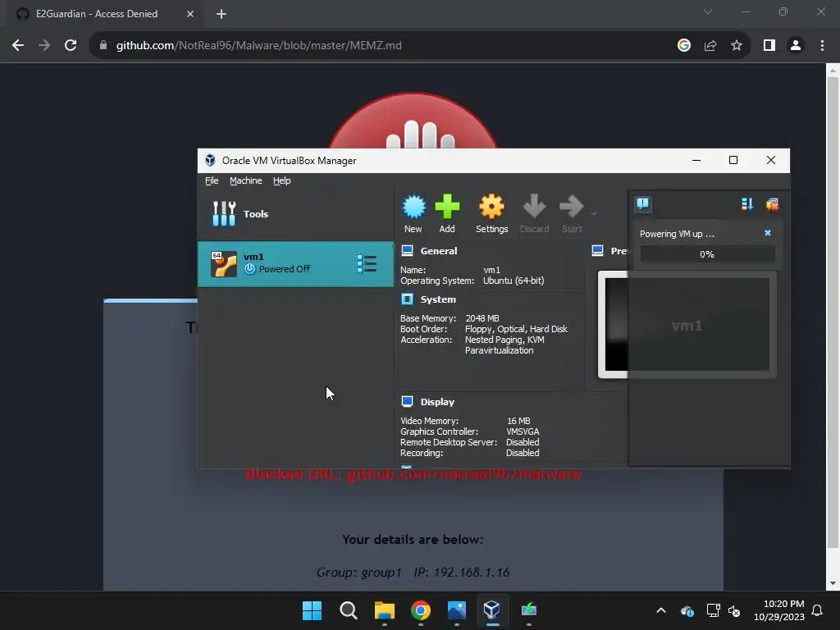Click the Preview section monitor icon
Image resolution: width=840 pixels, height=630 pixels.
tap(597, 251)
